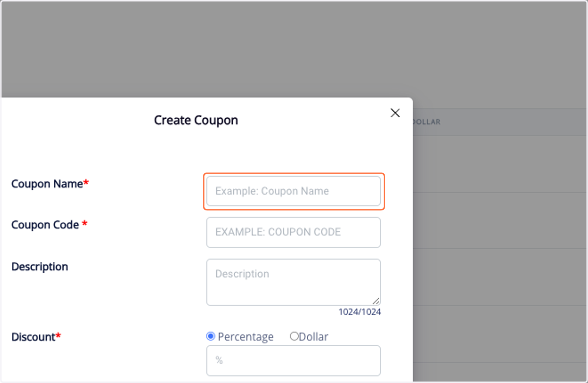The image size is (588, 383).
Task: Click the Discount label
Action: pos(36,337)
